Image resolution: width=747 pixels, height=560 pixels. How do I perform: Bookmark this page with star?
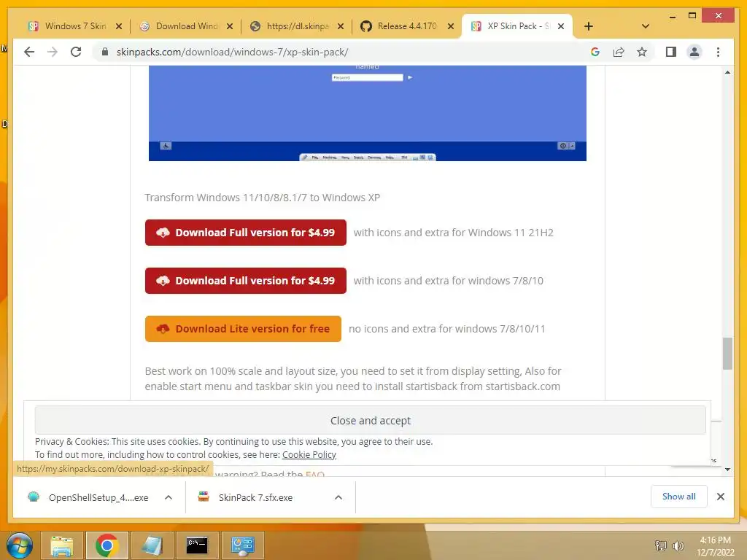click(642, 52)
